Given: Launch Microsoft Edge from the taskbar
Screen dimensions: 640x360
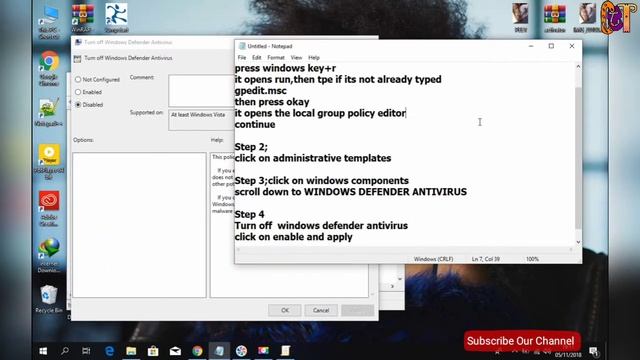Looking at the screenshot, I should click(x=109, y=351).
